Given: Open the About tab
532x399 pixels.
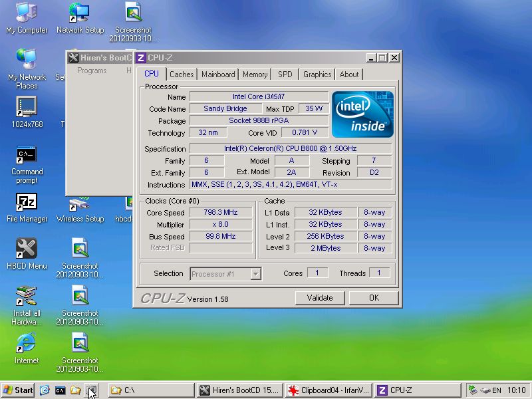Looking at the screenshot, I should pyautogui.click(x=348, y=74).
